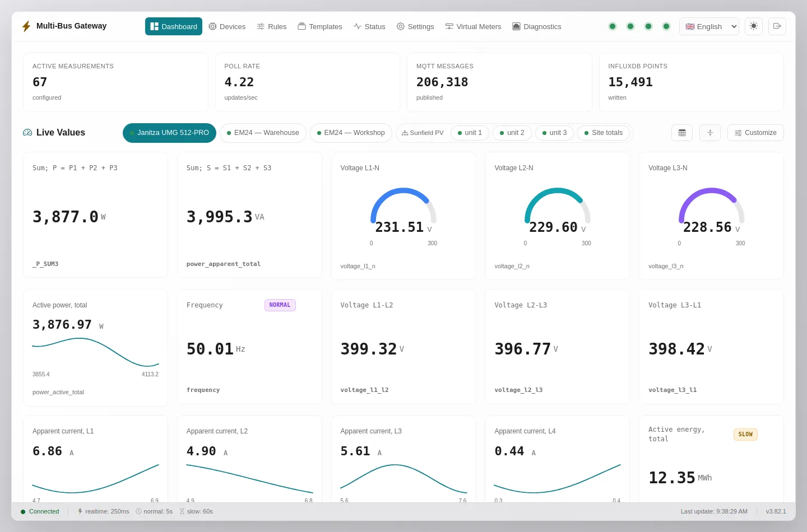Click the Active Measurements card
The width and height of the screenshot is (807, 532).
(x=115, y=82)
